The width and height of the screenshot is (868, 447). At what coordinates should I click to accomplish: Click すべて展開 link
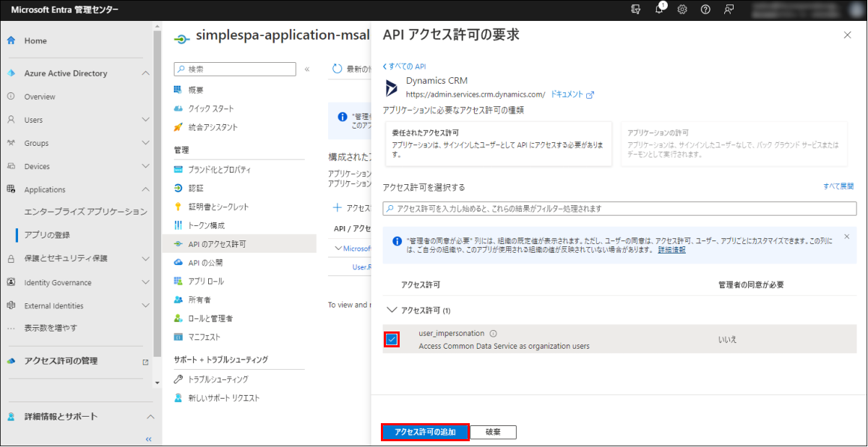(x=838, y=186)
